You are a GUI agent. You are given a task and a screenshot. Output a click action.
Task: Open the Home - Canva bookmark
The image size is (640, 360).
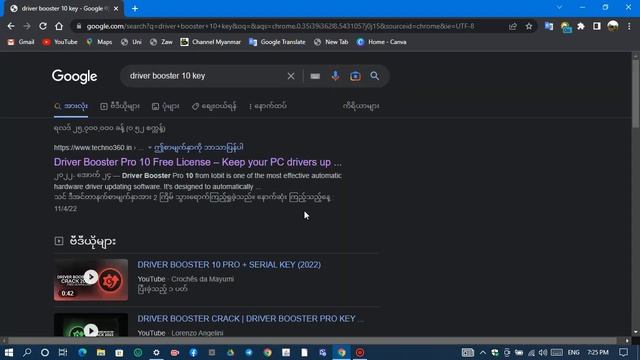381,42
